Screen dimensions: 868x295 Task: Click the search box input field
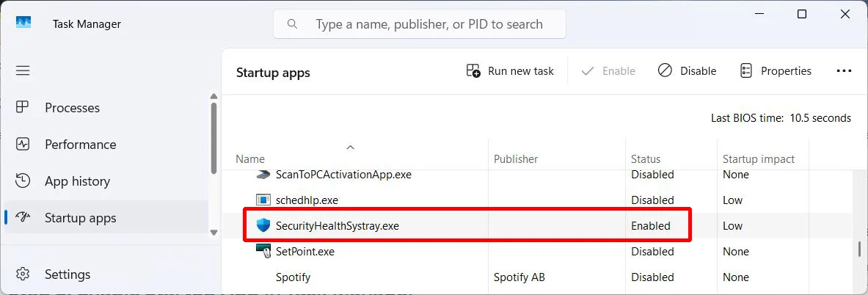(420, 23)
